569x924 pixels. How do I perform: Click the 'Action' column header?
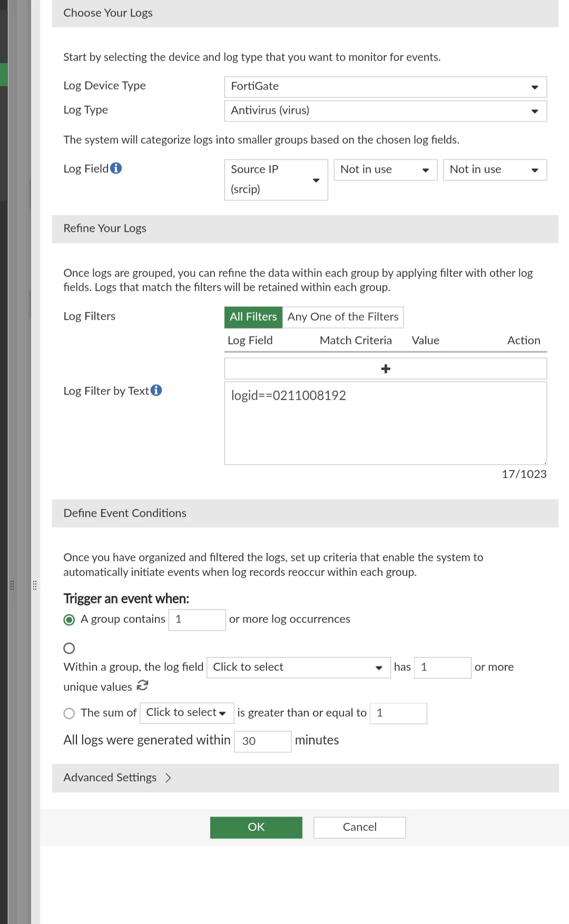pos(524,341)
